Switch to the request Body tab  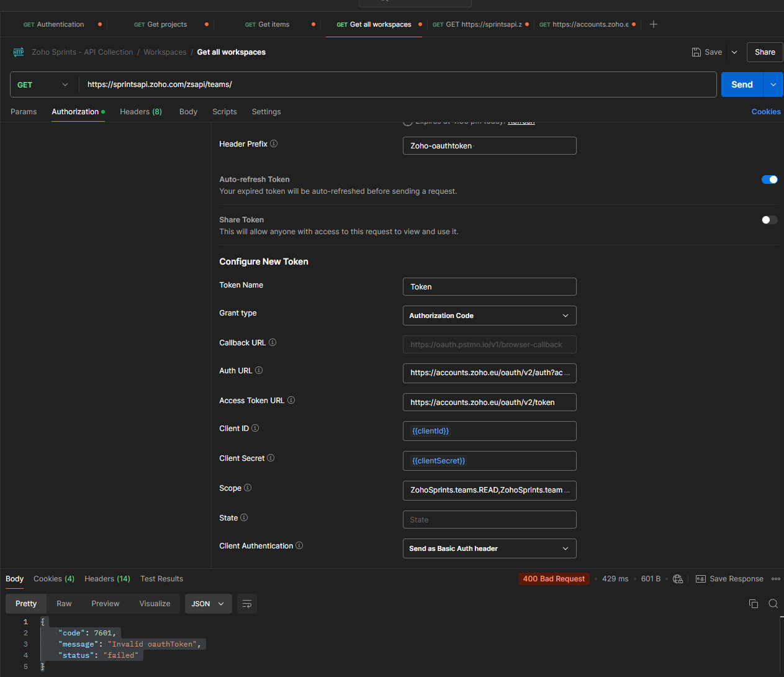point(188,112)
